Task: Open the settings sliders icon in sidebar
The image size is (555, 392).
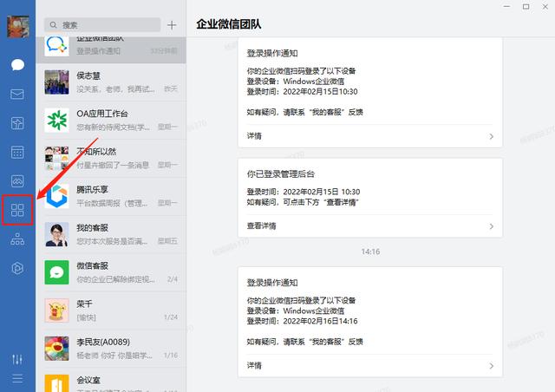Action: (17, 359)
